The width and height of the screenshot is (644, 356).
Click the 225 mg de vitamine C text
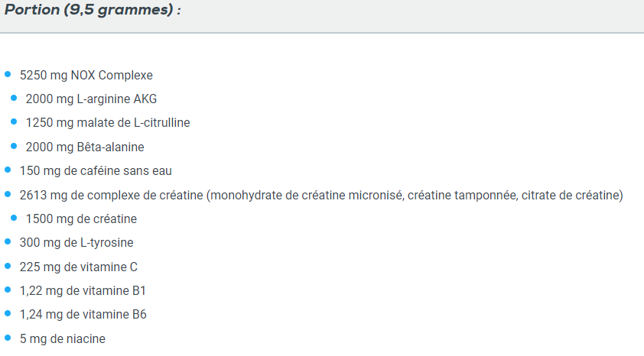click(x=79, y=267)
